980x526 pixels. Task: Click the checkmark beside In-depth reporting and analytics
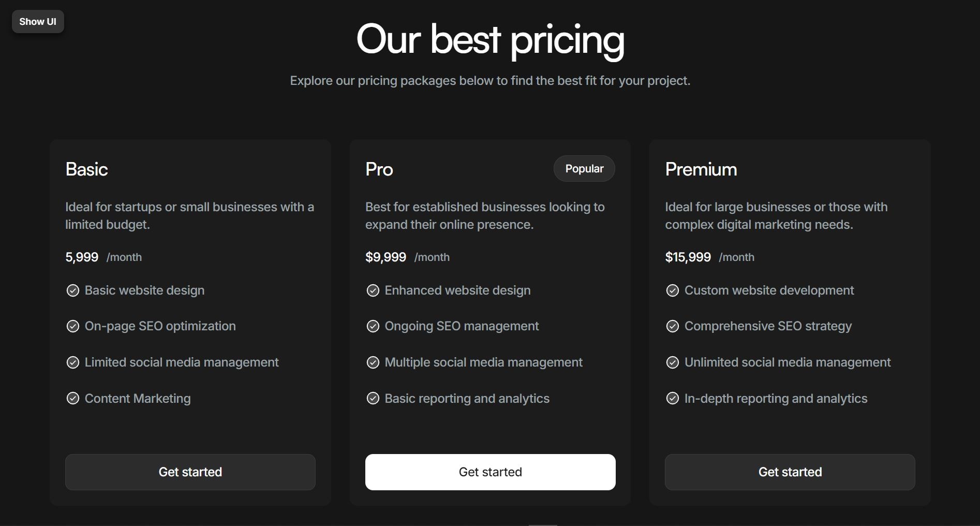672,399
